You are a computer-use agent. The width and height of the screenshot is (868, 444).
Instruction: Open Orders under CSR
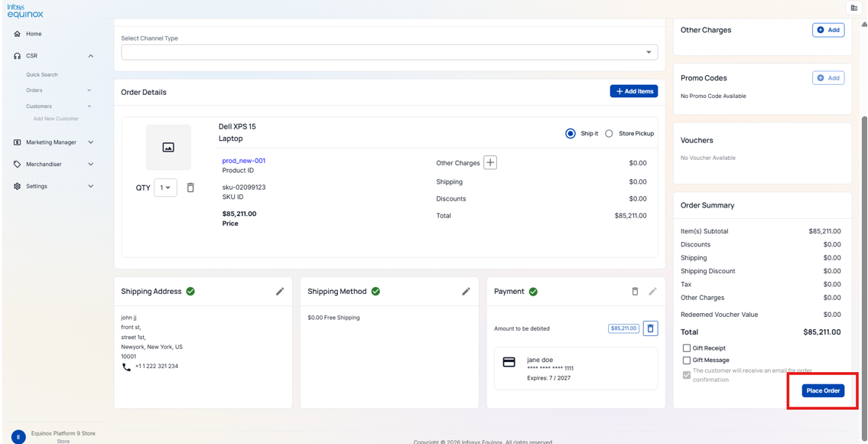coord(34,90)
